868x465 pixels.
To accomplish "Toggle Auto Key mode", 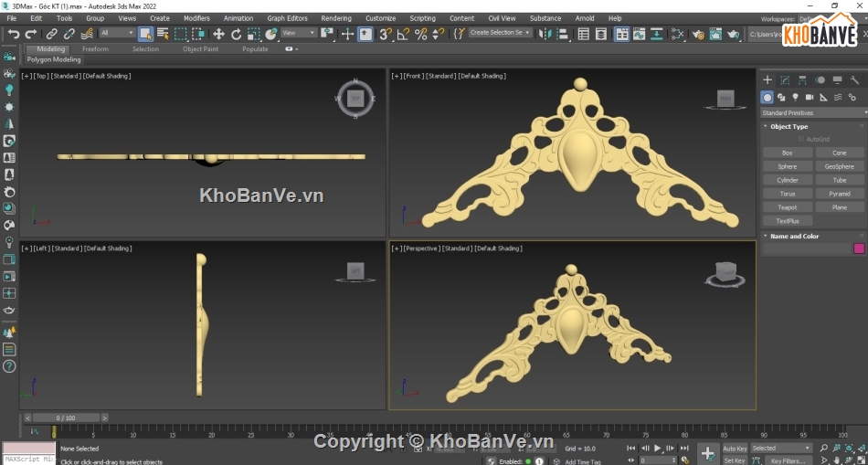I will pos(736,449).
